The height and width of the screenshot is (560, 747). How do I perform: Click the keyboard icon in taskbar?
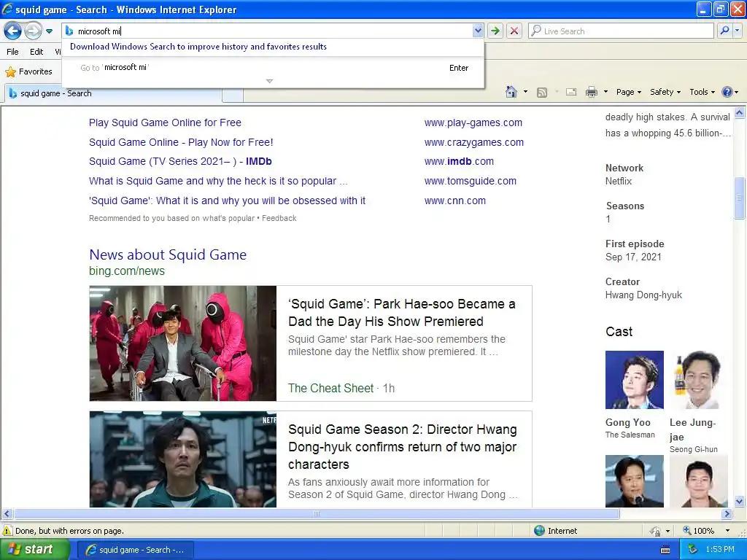tap(665, 550)
